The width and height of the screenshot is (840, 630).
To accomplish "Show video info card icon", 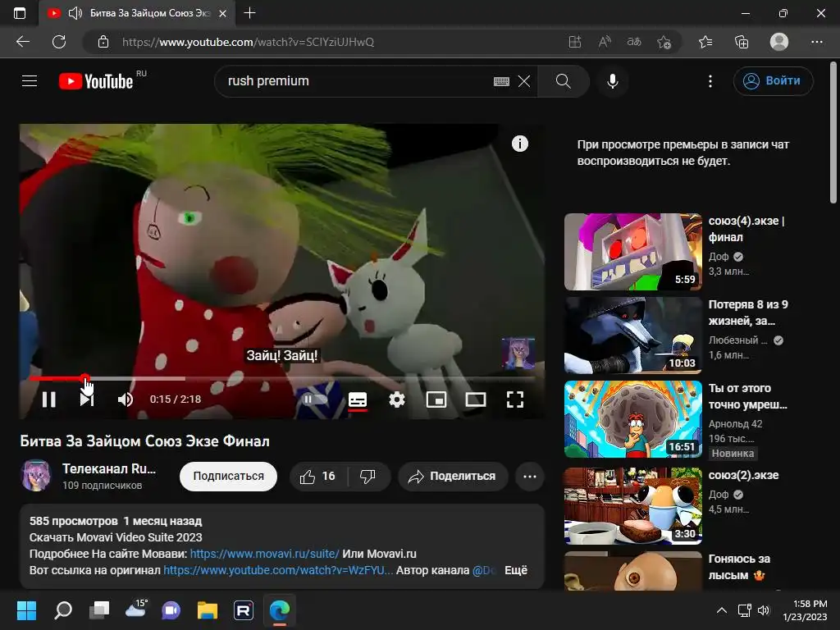I will (x=519, y=144).
